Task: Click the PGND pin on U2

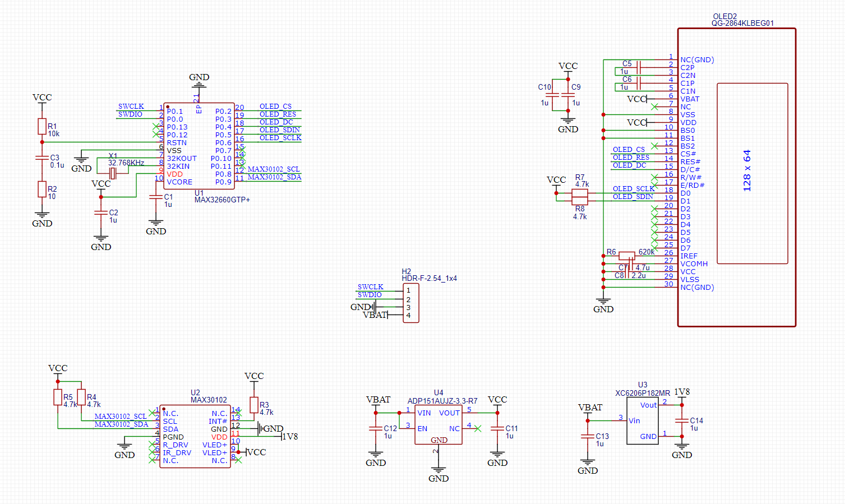Action: (173, 437)
